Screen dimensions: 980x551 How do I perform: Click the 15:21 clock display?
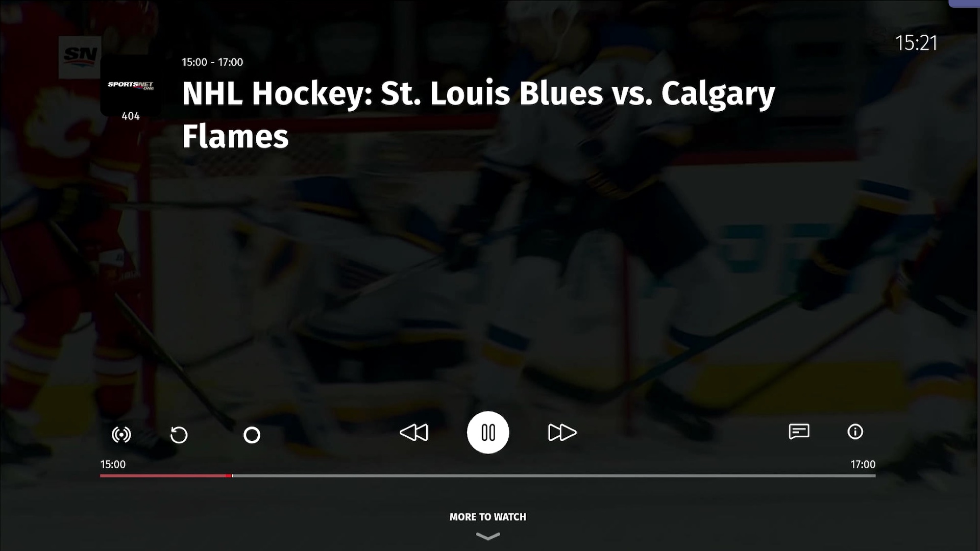click(x=916, y=43)
